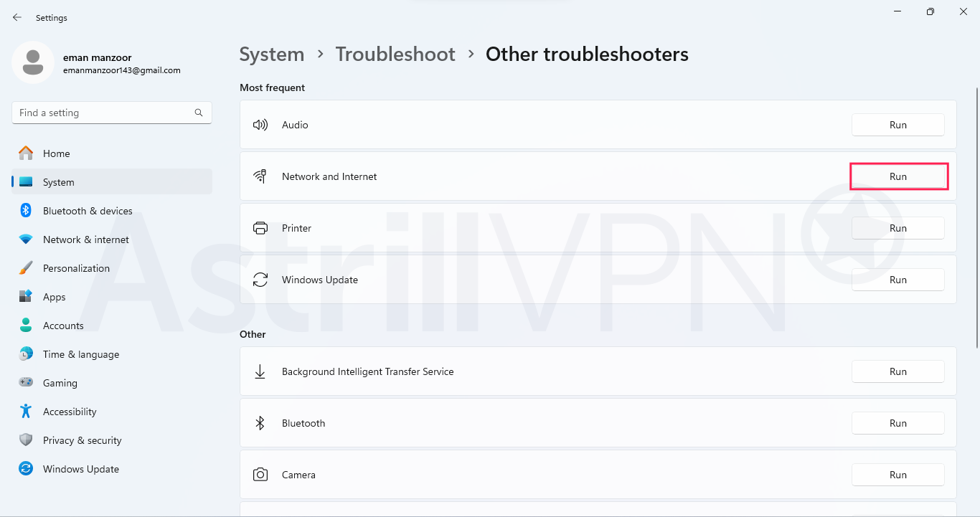Click the Gaming controller icon
The width and height of the screenshot is (980, 517).
[26, 383]
